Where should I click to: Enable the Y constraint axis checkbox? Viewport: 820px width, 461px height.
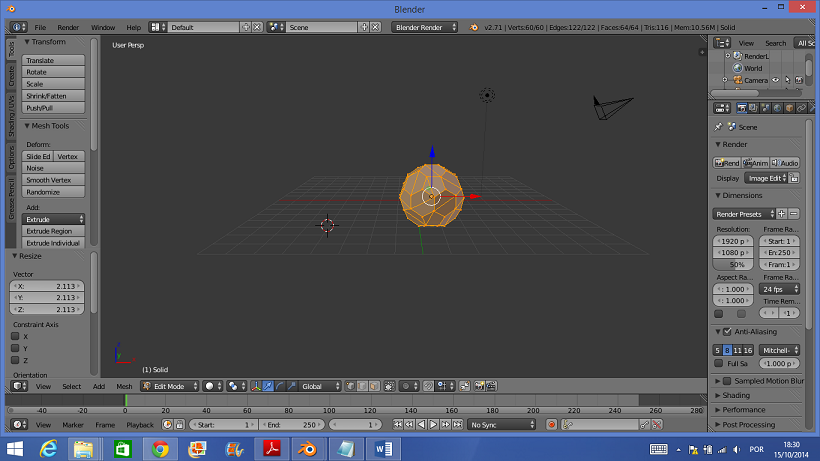pyautogui.click(x=15, y=348)
